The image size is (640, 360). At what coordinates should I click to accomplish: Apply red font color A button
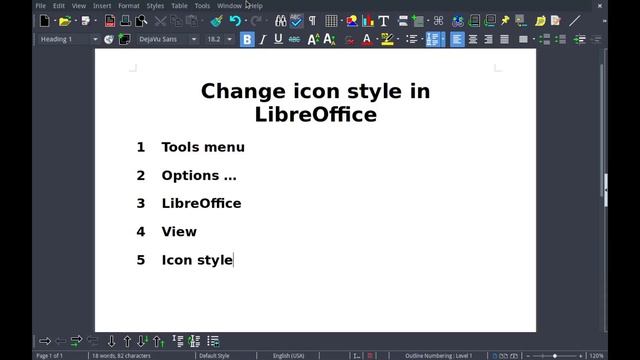coord(367,39)
